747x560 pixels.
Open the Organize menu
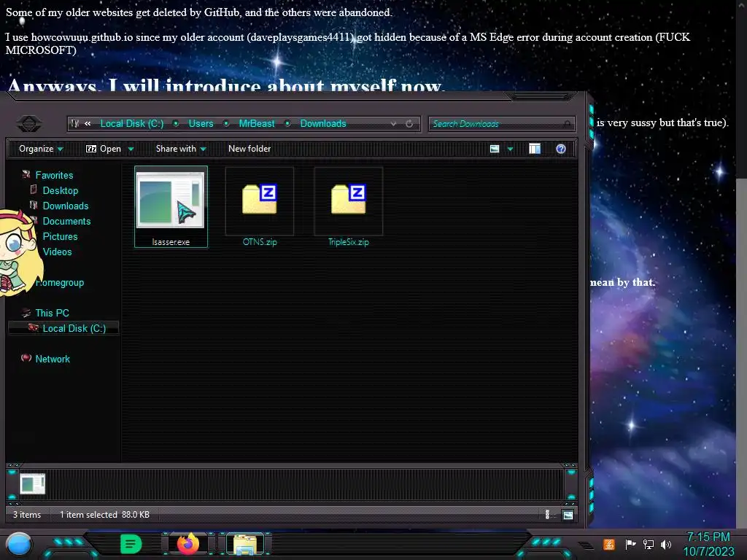(41, 149)
